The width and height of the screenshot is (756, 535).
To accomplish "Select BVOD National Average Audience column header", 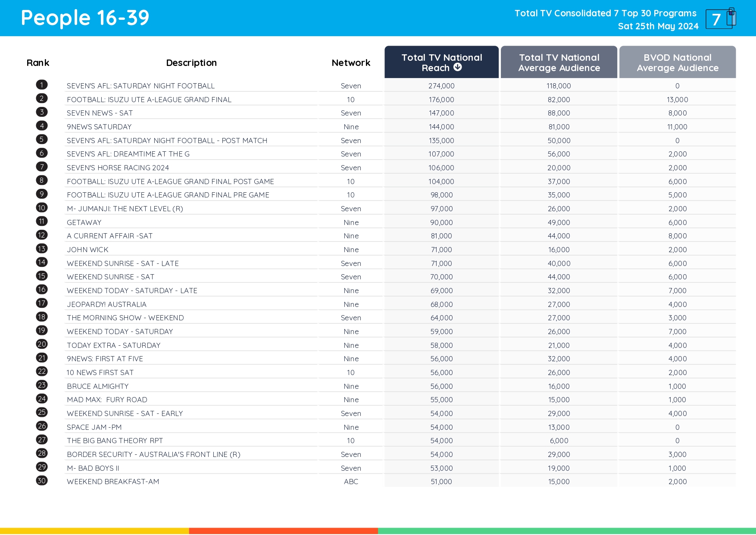I will tap(677, 63).
